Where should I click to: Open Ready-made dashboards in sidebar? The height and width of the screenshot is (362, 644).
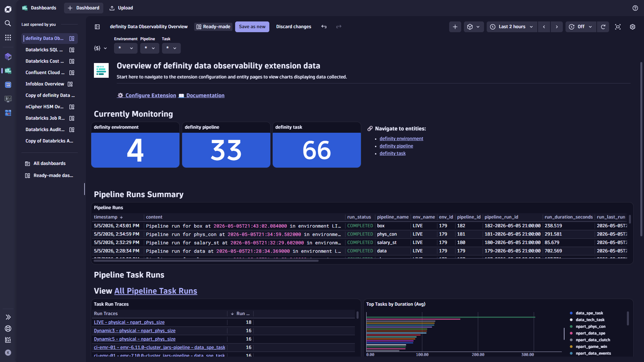click(x=50, y=176)
